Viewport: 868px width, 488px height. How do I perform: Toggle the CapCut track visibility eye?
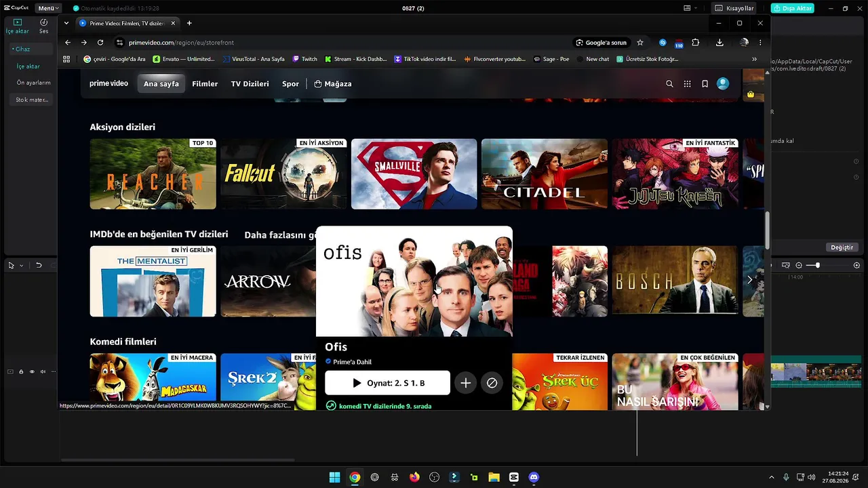coord(32,371)
